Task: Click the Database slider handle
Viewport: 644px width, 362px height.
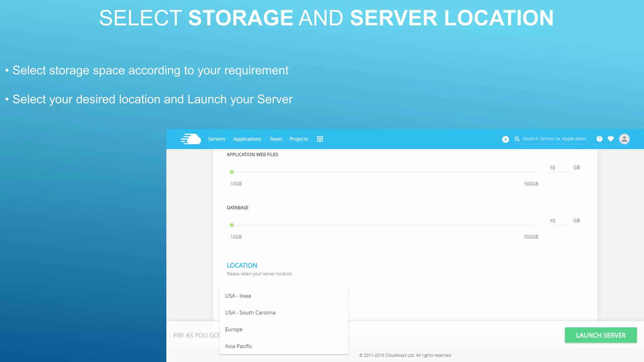Action: [232, 225]
